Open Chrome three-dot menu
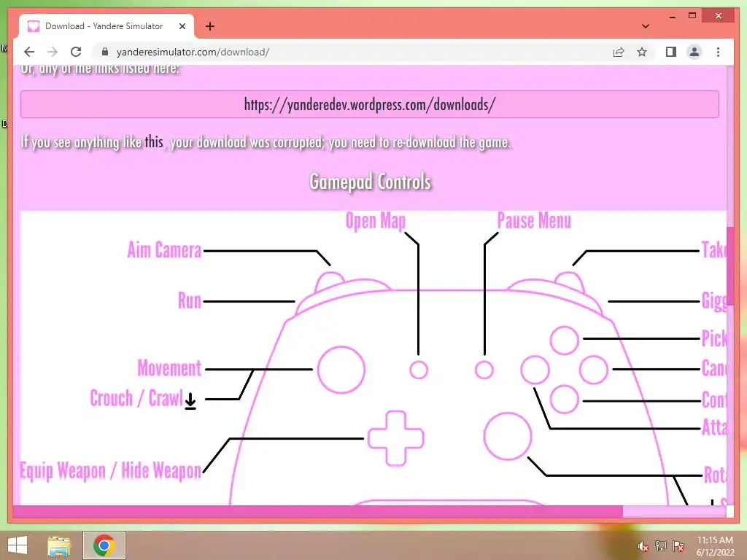Image resolution: width=747 pixels, height=560 pixels. tap(718, 52)
